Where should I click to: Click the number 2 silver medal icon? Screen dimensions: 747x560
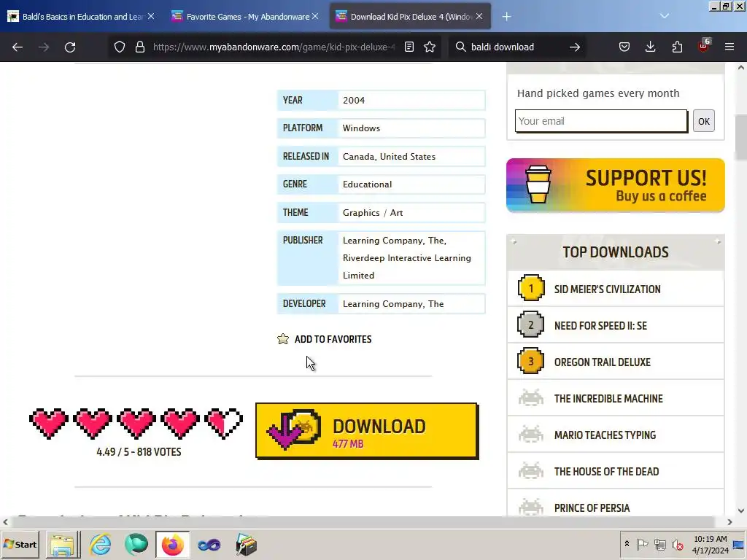point(531,324)
